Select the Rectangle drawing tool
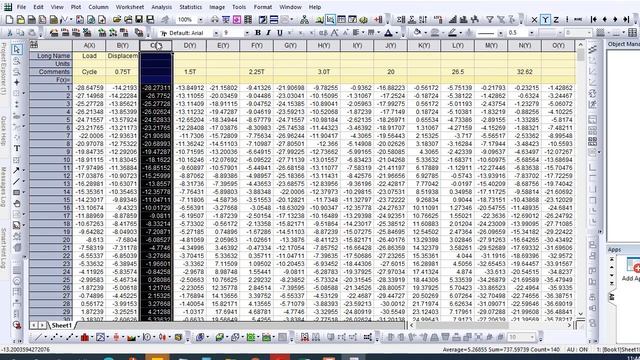The image size is (640, 360). click(x=16, y=193)
